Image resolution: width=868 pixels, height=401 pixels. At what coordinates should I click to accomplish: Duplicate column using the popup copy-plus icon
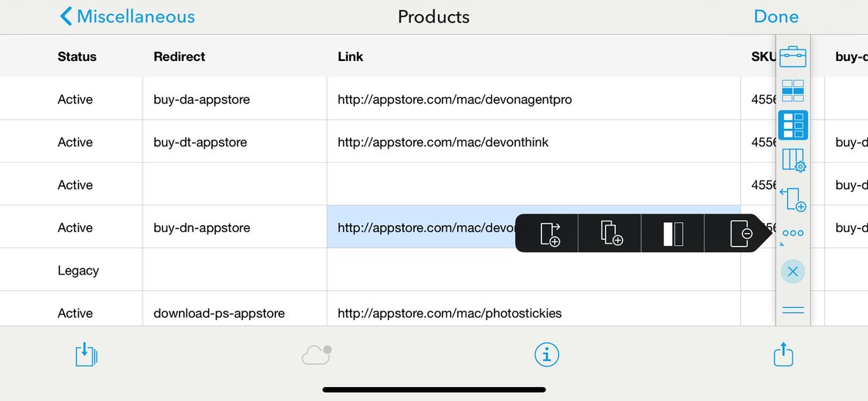tap(612, 233)
